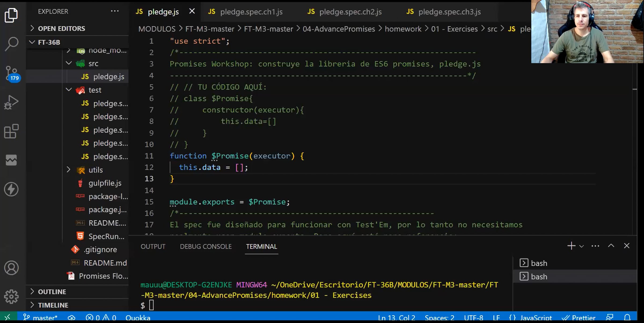Switch to the pledge.spec.ch2.js tab
Screen dimensions: 644x323
(350, 12)
